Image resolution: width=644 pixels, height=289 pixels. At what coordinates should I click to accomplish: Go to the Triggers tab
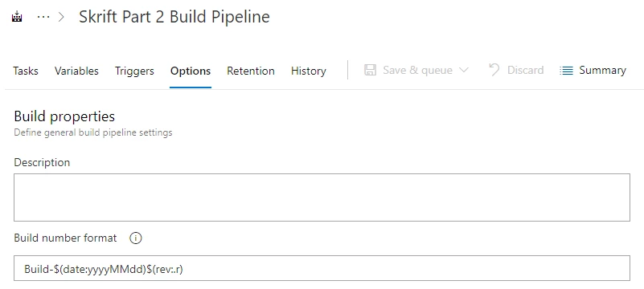[x=134, y=71]
